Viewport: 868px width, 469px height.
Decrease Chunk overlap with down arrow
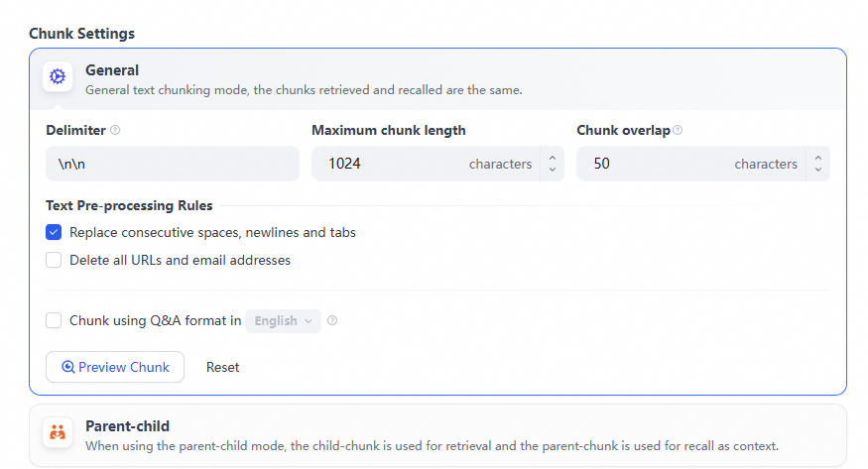tap(818, 170)
